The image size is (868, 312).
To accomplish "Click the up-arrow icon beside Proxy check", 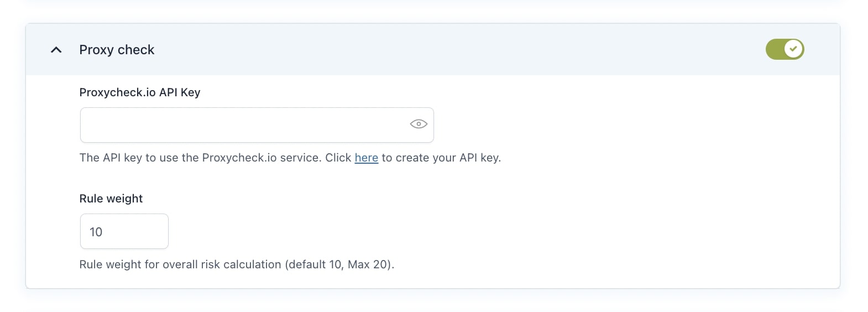I will coord(56,50).
